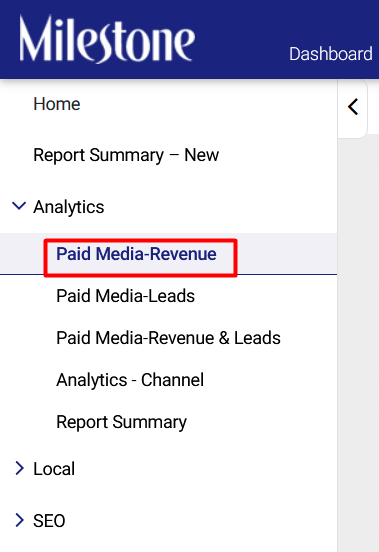Collapse the Analytics section chevron
Image resolution: width=379 pixels, height=552 pixels.
19,206
